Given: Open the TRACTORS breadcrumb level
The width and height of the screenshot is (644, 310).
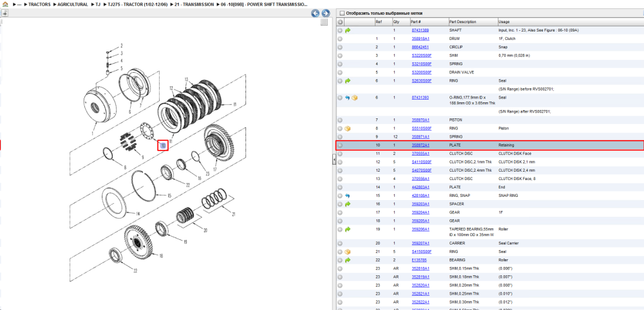Looking at the screenshot, I should click(39, 4).
